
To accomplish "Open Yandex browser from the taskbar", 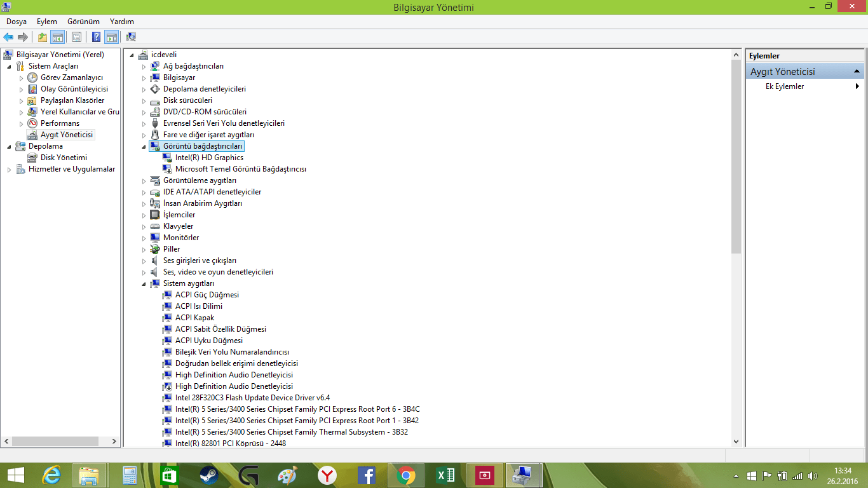I will (x=327, y=475).
